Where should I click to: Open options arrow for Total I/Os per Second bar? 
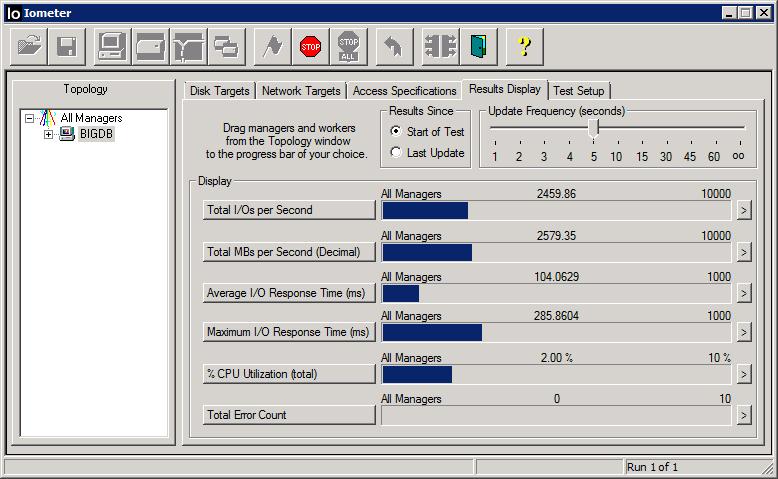tap(743, 210)
